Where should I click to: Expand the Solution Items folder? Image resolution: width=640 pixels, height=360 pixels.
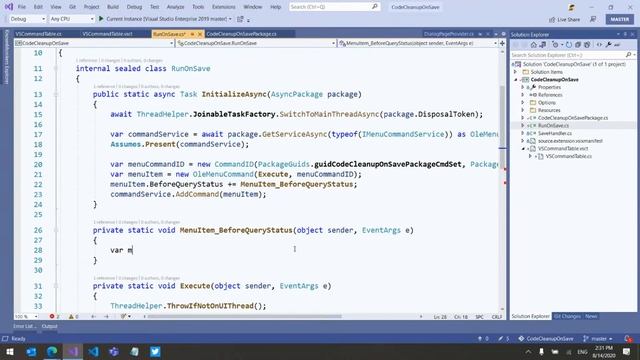pos(516,72)
